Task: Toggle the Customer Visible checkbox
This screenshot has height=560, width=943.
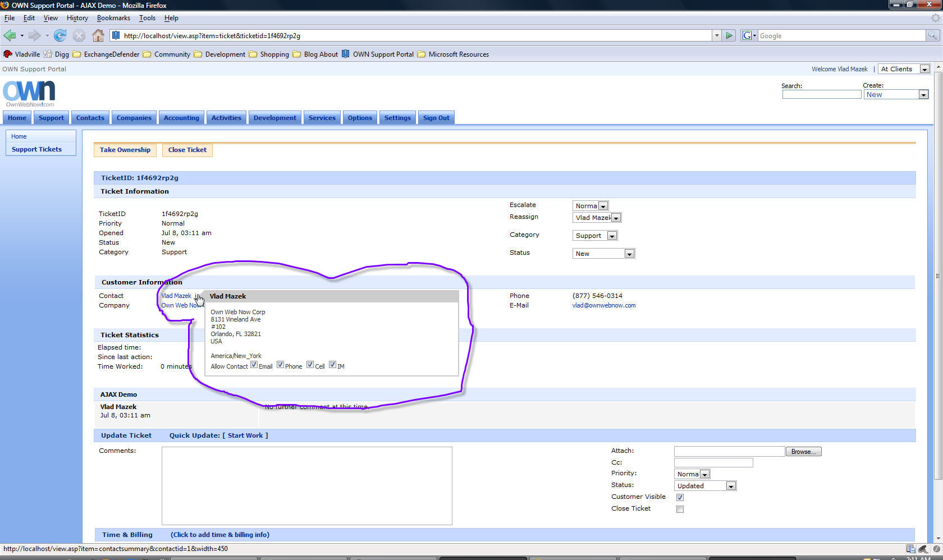Action: [680, 498]
